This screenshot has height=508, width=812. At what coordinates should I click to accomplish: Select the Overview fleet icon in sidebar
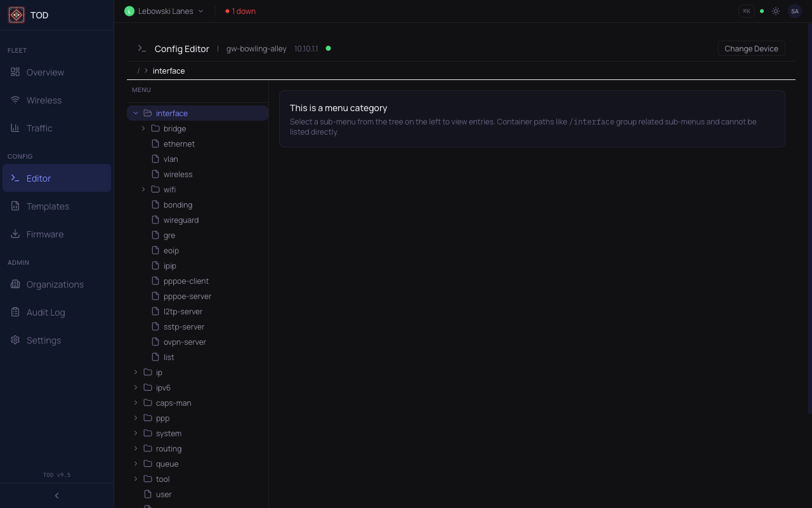pos(15,72)
